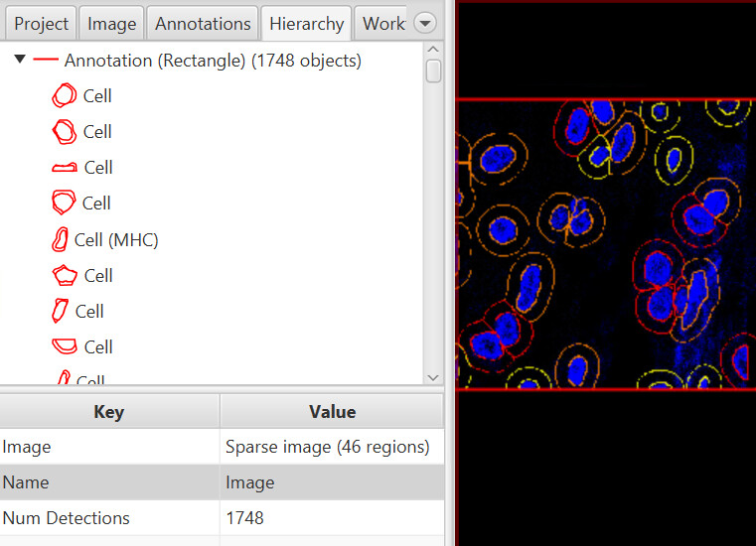Click the Value column header
This screenshot has height=546, width=756.
point(332,412)
